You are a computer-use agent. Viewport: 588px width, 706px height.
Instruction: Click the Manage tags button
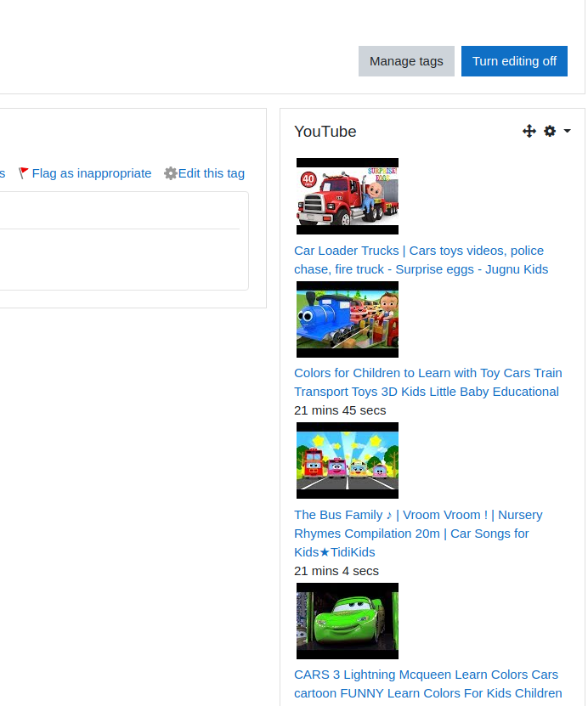(x=406, y=61)
